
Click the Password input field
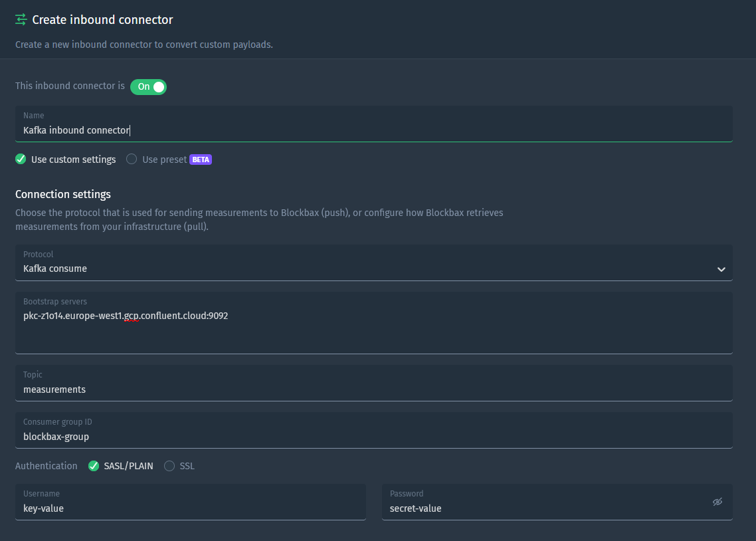(557, 502)
